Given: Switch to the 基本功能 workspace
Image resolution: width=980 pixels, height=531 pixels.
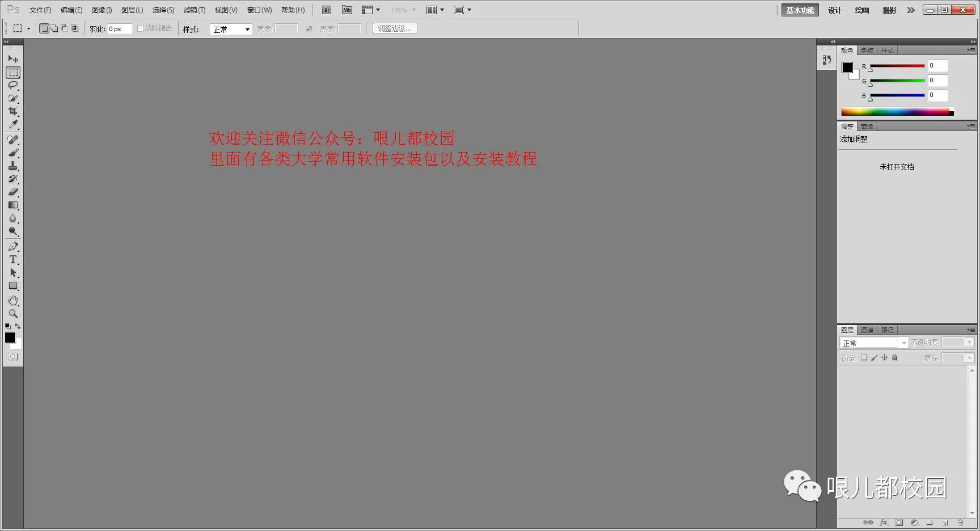Looking at the screenshot, I should pyautogui.click(x=800, y=10).
